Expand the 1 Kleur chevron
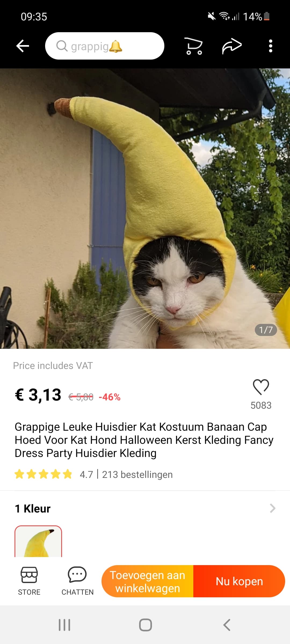This screenshot has width=290, height=644. click(x=273, y=508)
